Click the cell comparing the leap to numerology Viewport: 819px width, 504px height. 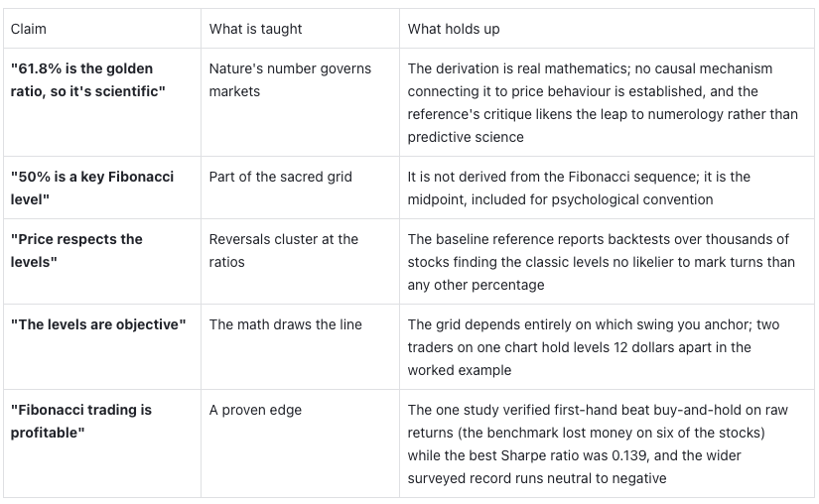(607, 102)
